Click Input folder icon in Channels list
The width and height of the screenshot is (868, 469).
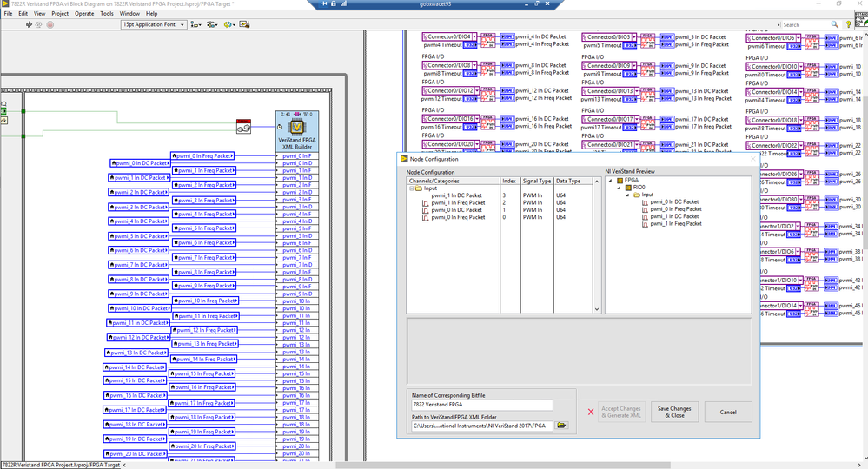click(x=419, y=188)
